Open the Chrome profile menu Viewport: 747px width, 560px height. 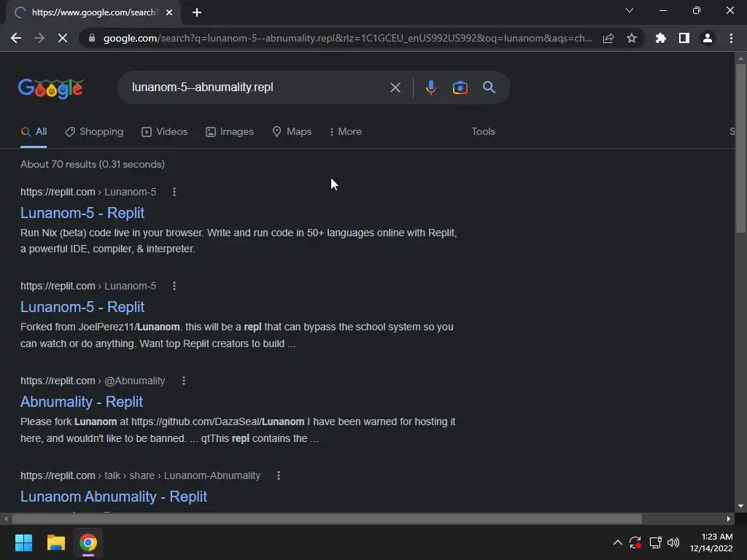click(708, 38)
